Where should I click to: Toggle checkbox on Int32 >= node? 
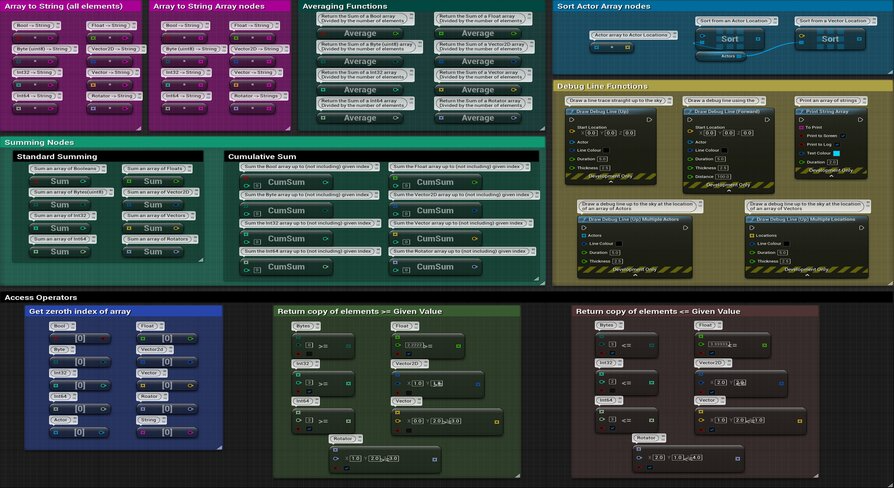[x=309, y=392]
